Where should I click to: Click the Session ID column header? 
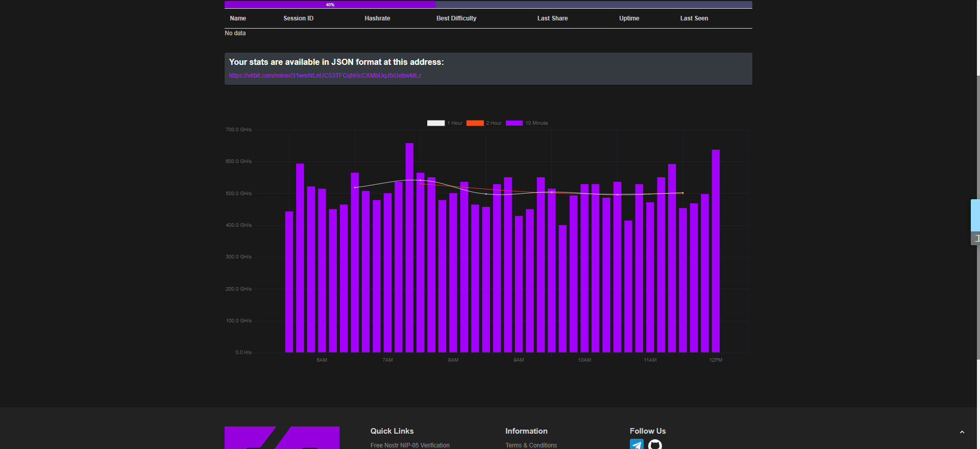coord(299,18)
